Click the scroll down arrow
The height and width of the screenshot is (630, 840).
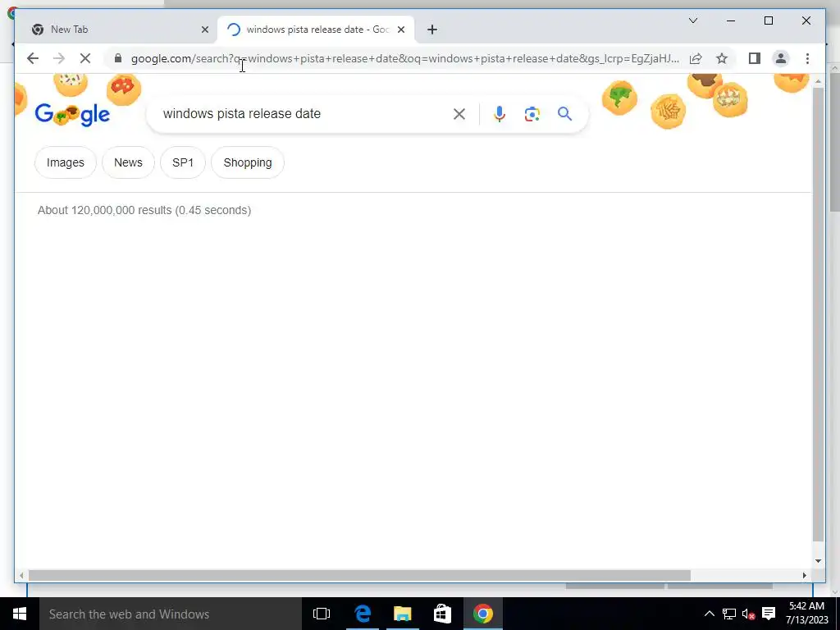point(818,561)
